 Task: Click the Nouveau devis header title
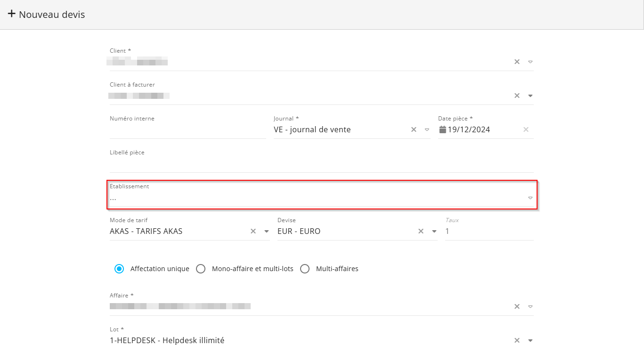point(52,15)
